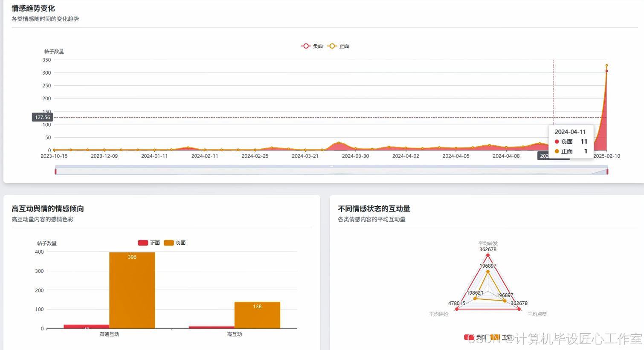Click the 350 value on the trend y-axis
Image resolution: width=644 pixels, height=350 pixels.
[46, 60]
